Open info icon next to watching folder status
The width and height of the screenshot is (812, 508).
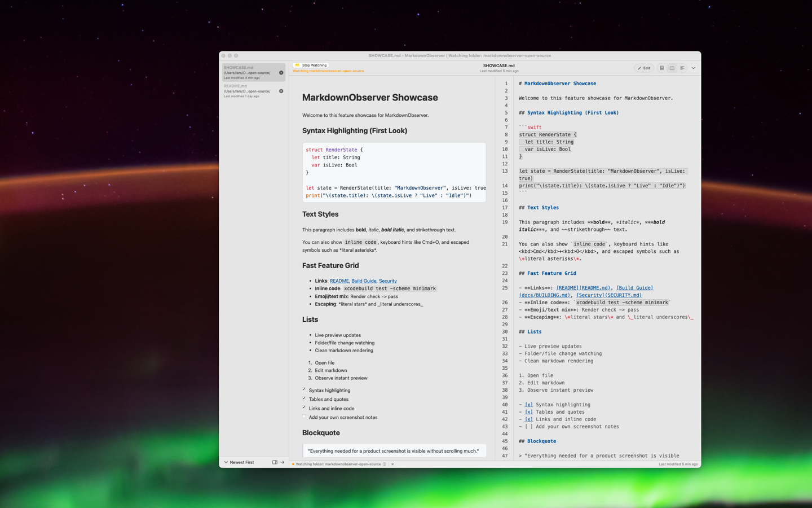384,463
